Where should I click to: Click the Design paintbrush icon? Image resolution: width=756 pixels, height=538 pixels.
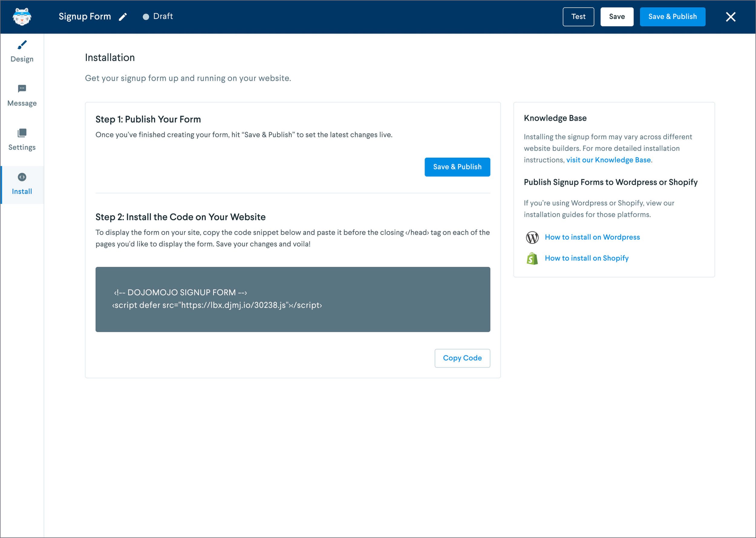(22, 45)
